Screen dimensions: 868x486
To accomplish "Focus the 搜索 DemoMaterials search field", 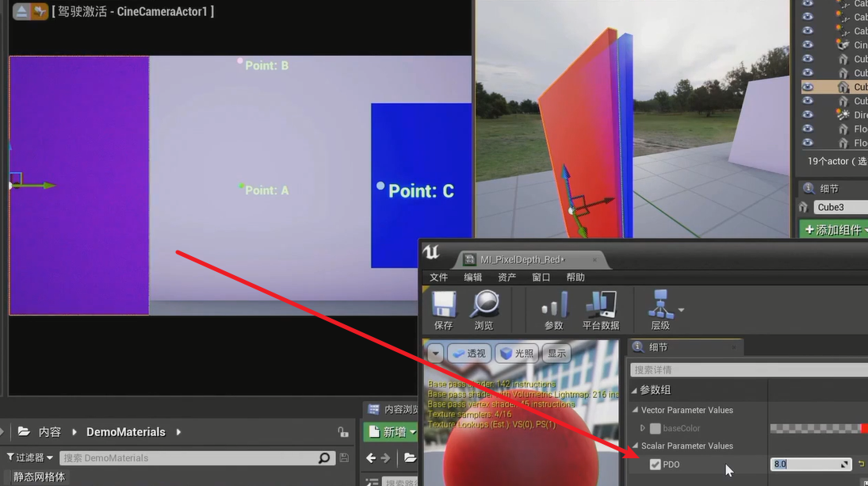I will tap(196, 457).
